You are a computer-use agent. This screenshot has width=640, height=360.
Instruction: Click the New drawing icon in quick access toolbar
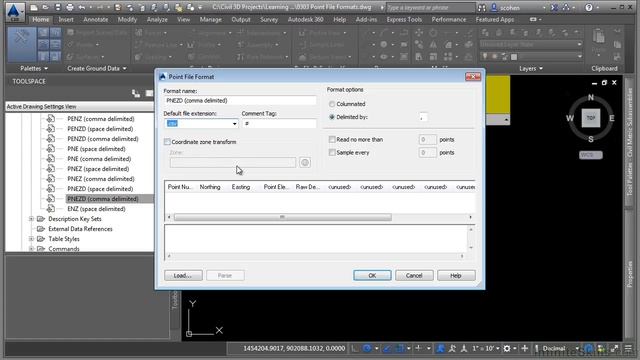[x=34, y=7]
